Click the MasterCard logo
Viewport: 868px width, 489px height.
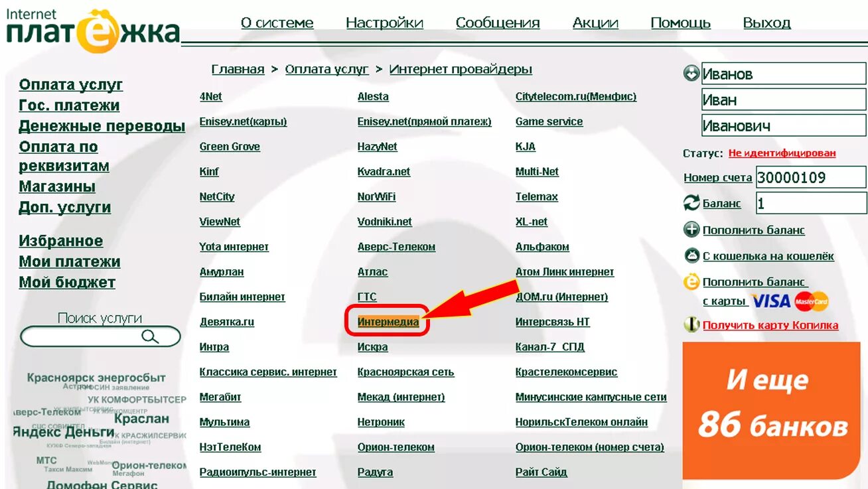812,301
